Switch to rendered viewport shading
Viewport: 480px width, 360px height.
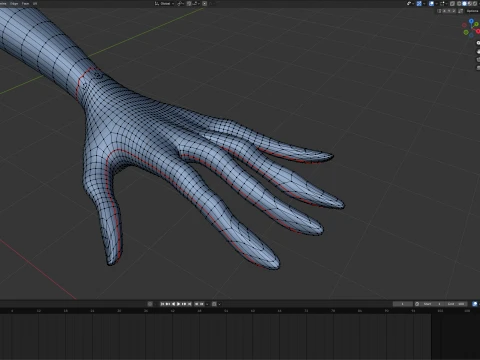(475, 3)
